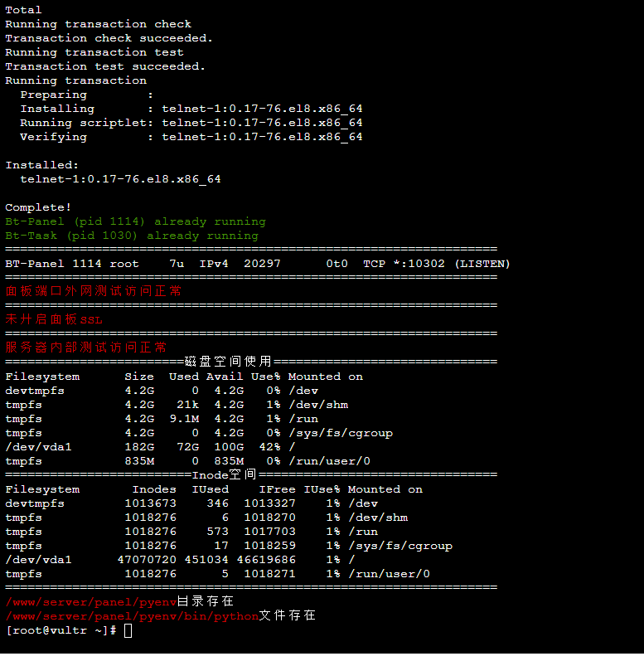
Task: Click the 磁盘空间使用 section header
Action: point(229,362)
